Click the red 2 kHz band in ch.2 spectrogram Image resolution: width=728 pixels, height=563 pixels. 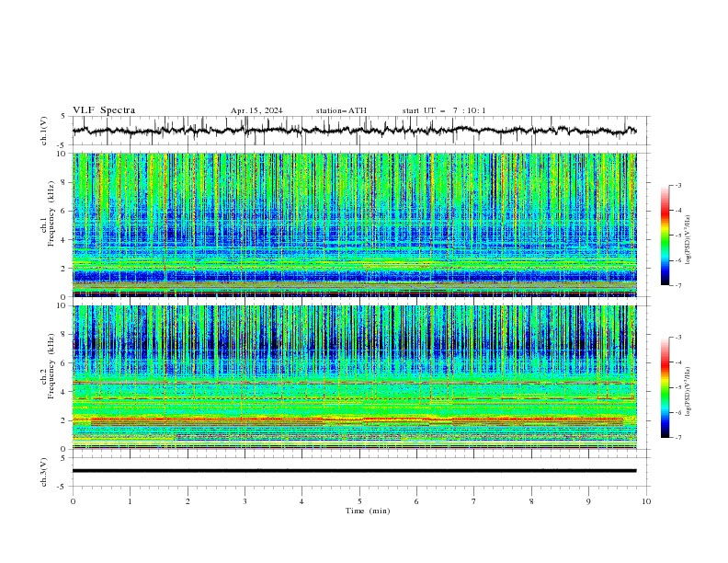(x=354, y=419)
